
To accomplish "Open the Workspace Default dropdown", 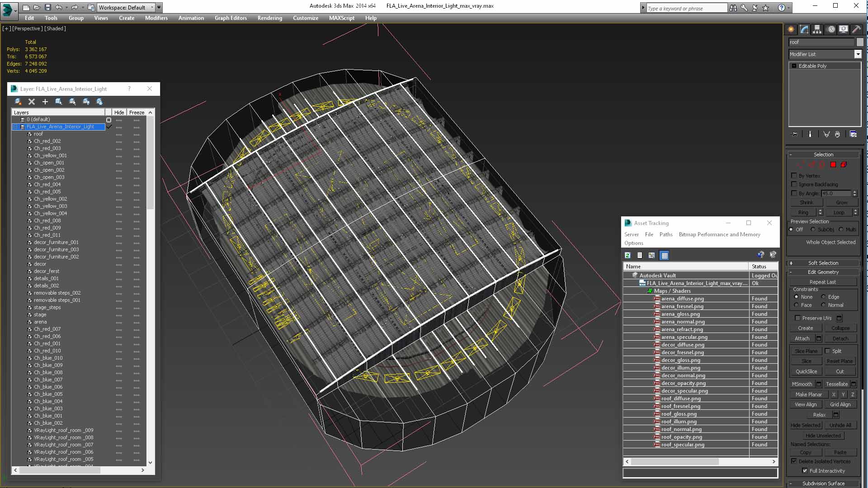I will pos(152,7).
